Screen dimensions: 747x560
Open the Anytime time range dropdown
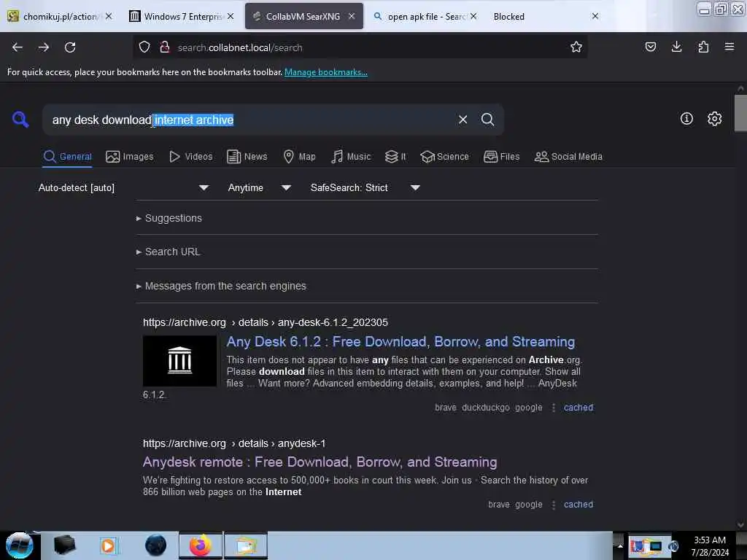(260, 187)
